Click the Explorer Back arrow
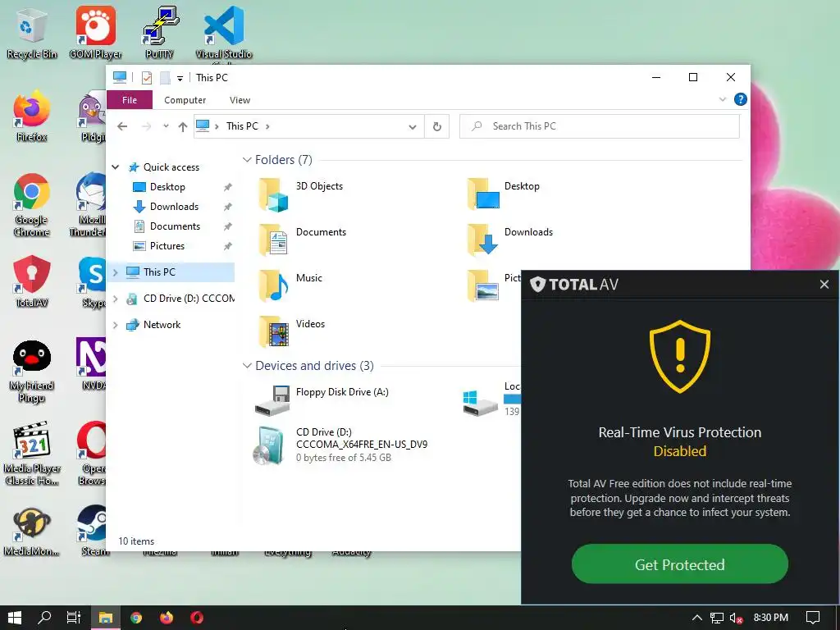The width and height of the screenshot is (840, 630). pos(123,126)
